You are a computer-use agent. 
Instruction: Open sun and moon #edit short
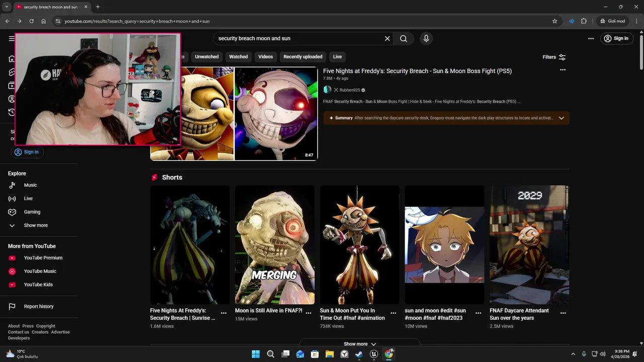click(444, 245)
